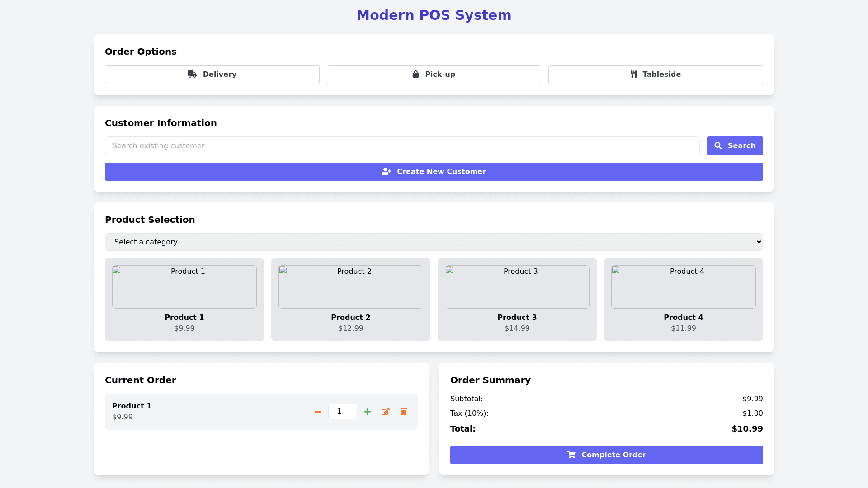Delete Product 1 using the trash icon
This screenshot has width=868, height=488.
coord(404,412)
